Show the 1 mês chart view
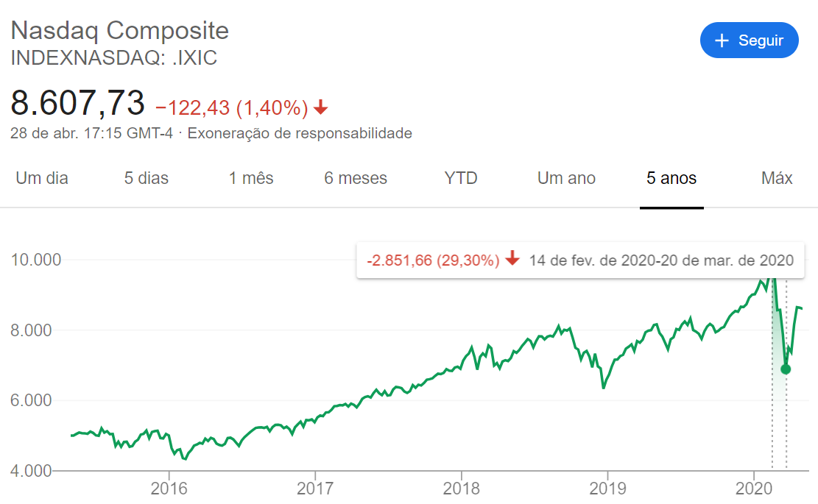Screen dimensions: 818x504 click(x=251, y=178)
